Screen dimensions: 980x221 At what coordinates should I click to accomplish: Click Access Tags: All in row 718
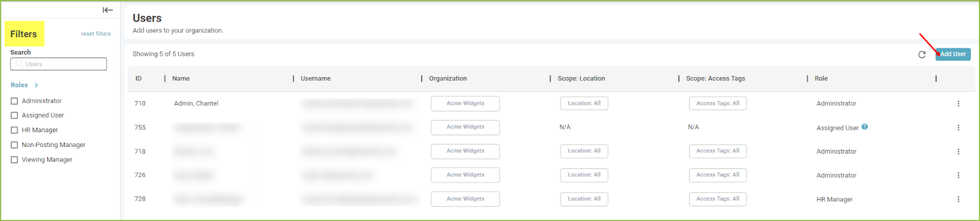tap(717, 151)
